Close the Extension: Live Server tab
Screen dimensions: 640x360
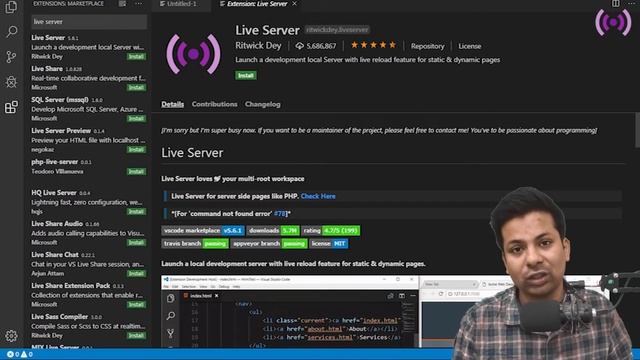click(x=295, y=4)
